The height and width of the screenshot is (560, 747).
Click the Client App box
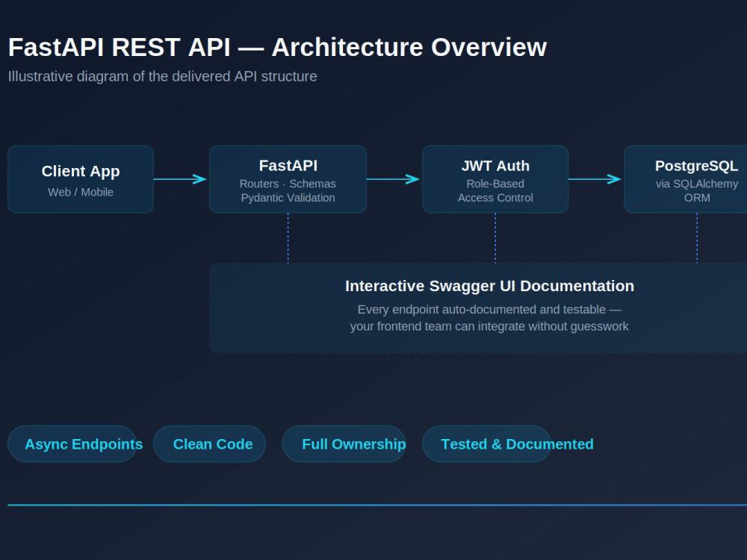tap(81, 179)
